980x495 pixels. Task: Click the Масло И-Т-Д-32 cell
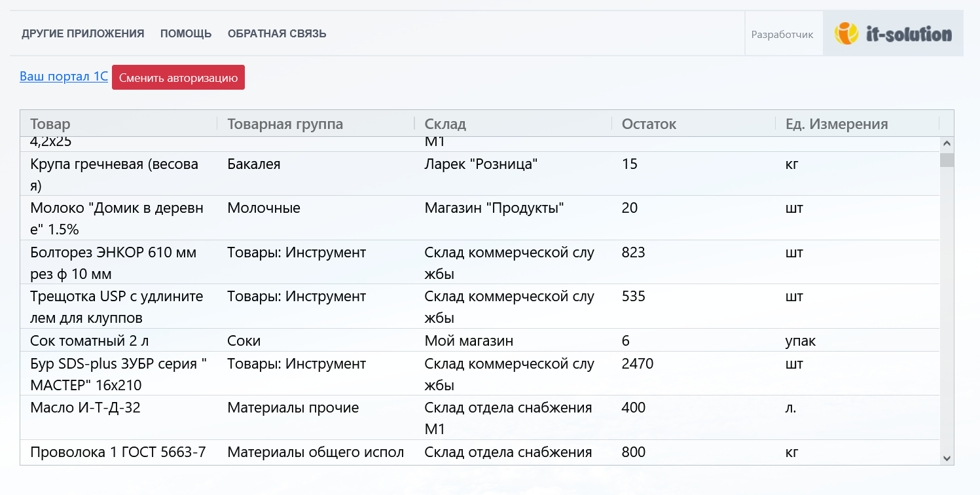tap(85, 408)
